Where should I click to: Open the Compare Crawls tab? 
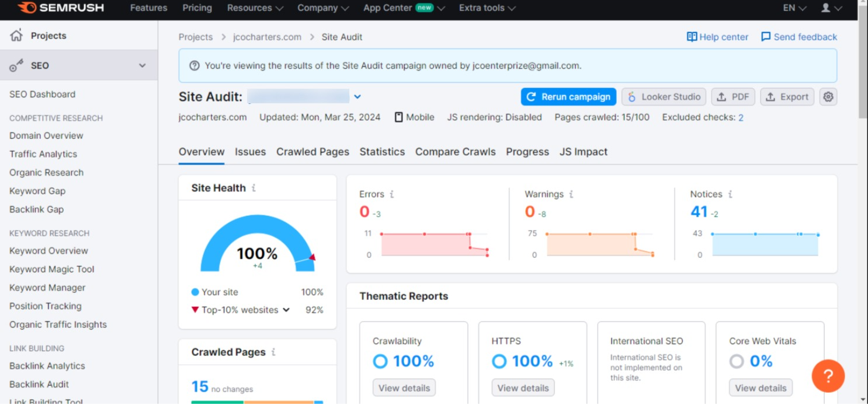(455, 152)
